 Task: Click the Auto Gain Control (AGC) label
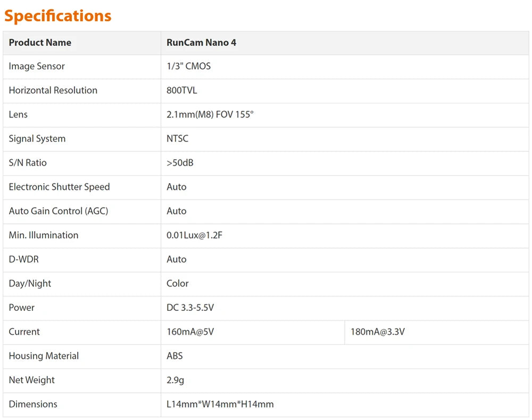pyautogui.click(x=58, y=211)
